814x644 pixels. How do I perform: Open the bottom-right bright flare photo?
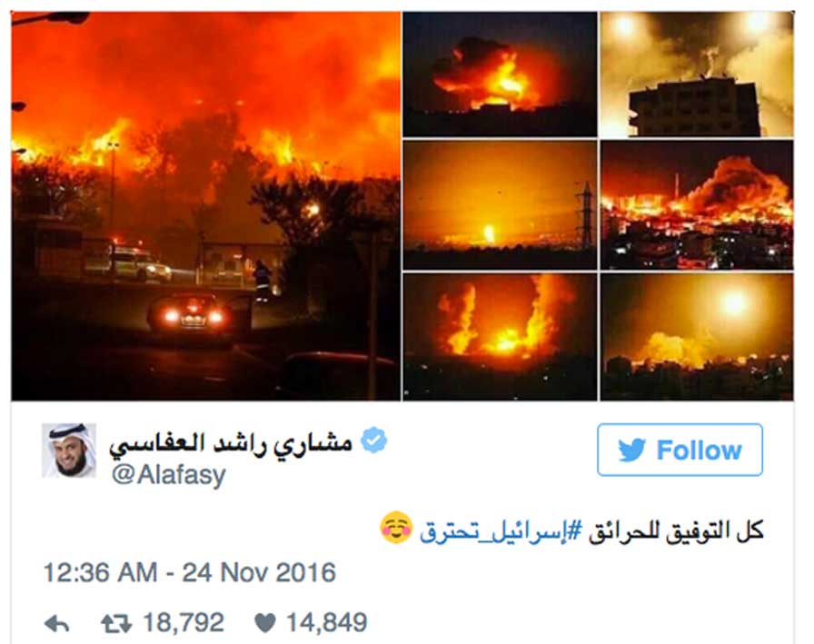tap(697, 337)
